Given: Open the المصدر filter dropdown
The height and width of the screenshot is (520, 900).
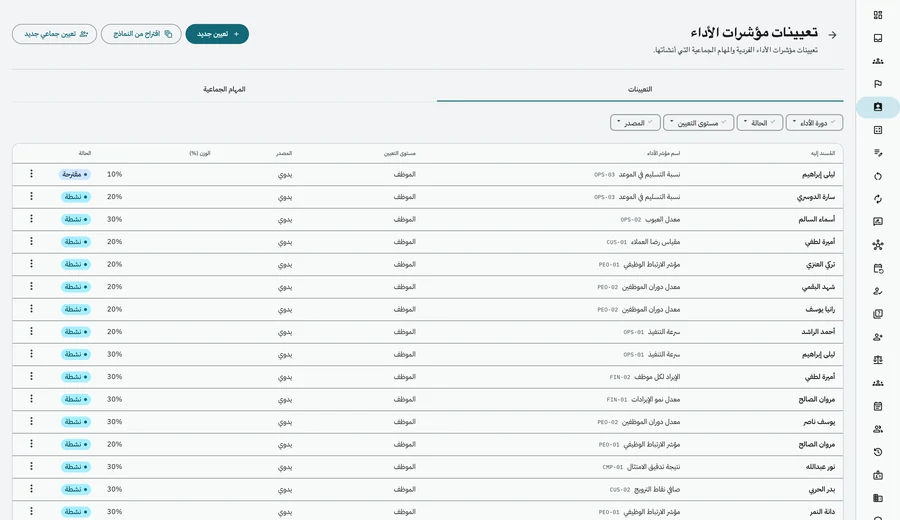Looking at the screenshot, I should click(x=635, y=123).
